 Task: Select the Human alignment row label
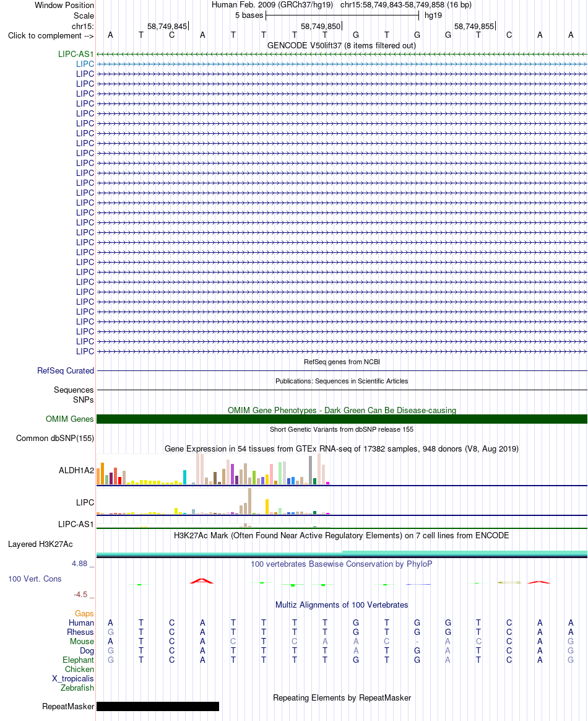coord(81,623)
